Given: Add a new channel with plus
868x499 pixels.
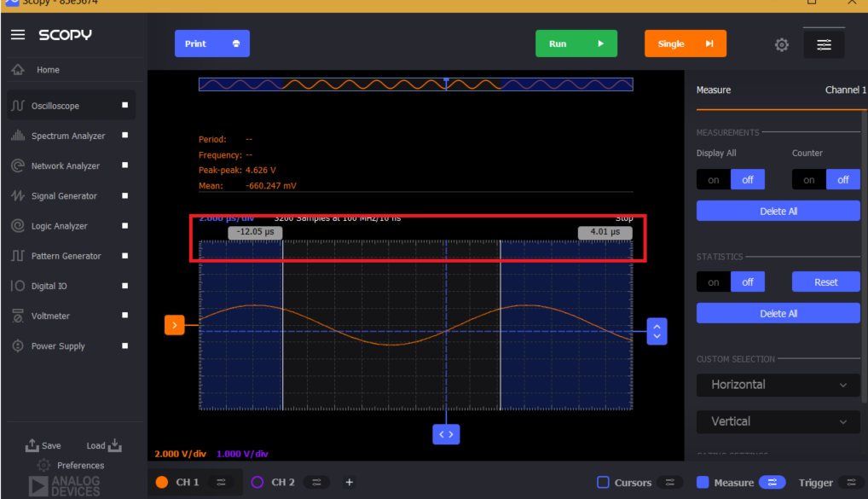Looking at the screenshot, I should click(350, 483).
